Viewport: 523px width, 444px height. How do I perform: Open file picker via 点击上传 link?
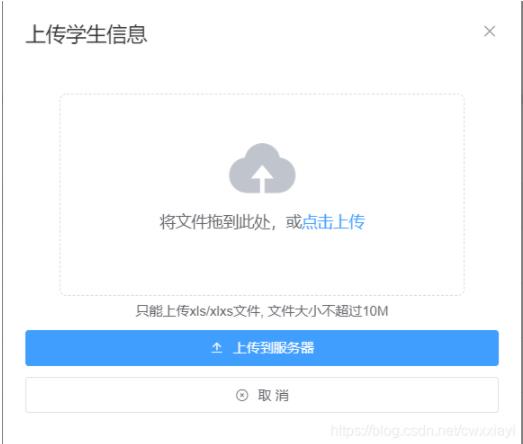click(333, 221)
